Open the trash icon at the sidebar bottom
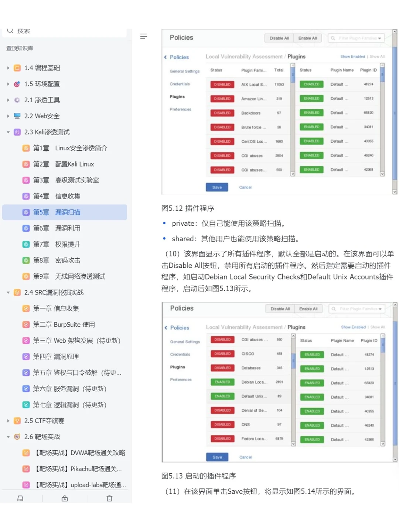Viewport: 399px width, 532px height. 109,498
